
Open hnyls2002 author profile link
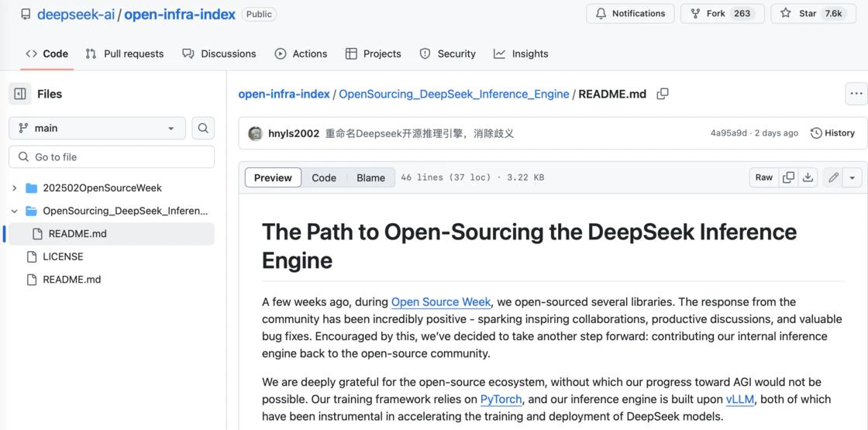[x=294, y=133]
